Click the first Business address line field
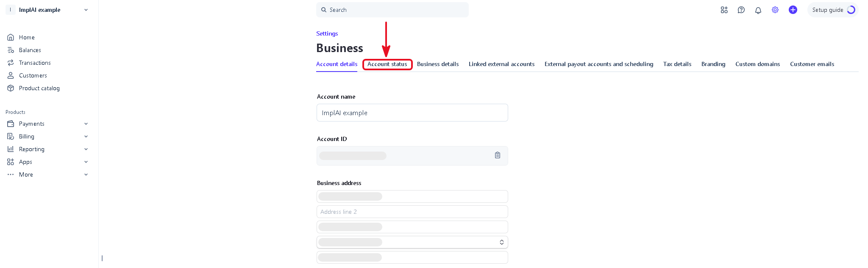 [x=412, y=196]
